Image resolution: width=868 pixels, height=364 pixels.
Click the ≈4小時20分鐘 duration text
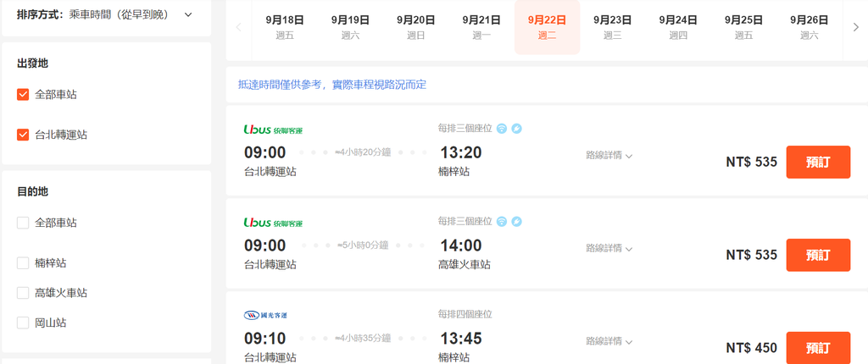coord(363,152)
